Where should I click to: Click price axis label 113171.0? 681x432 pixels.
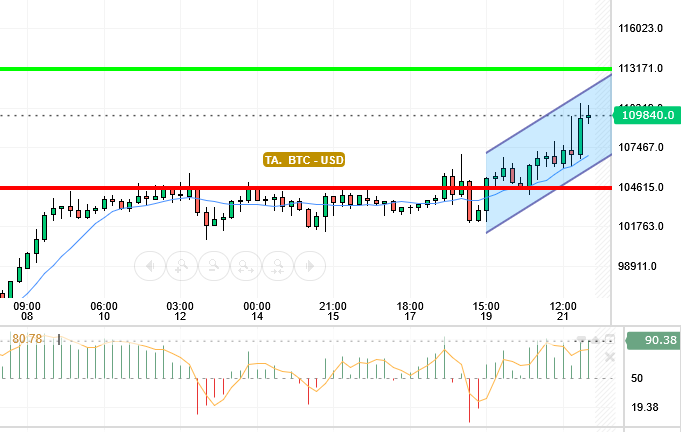click(x=641, y=69)
